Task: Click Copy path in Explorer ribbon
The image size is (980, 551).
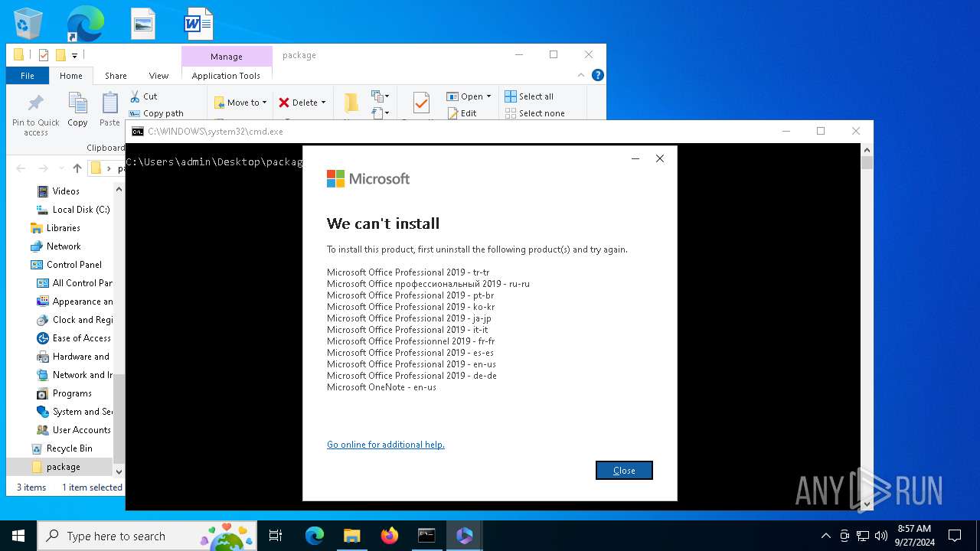Action: coord(156,113)
